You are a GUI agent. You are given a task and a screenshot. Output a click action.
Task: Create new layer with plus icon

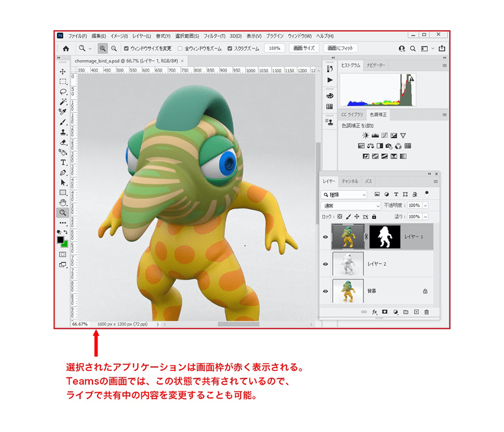click(x=416, y=312)
